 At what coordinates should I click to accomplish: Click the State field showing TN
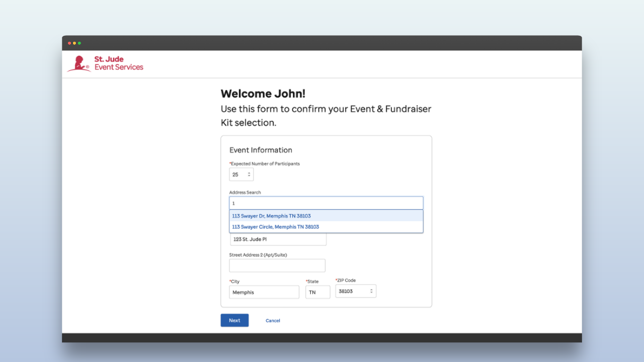pos(317,292)
